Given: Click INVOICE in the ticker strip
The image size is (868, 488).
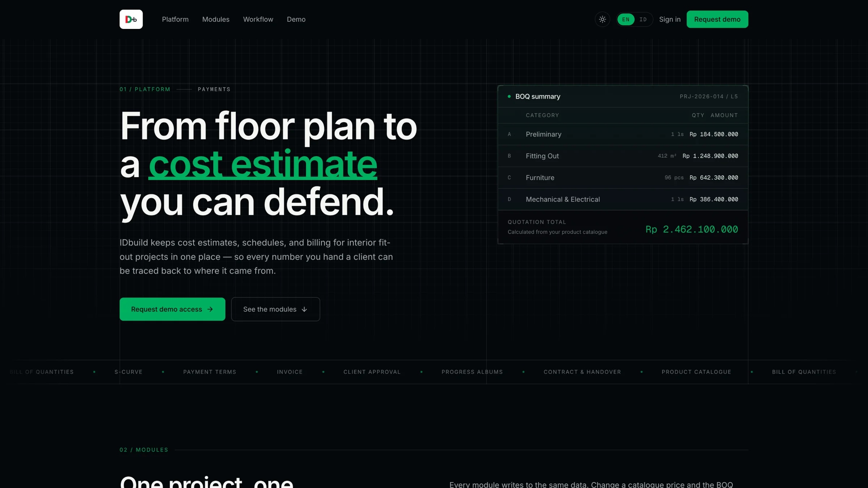Looking at the screenshot, I should pos(290,372).
